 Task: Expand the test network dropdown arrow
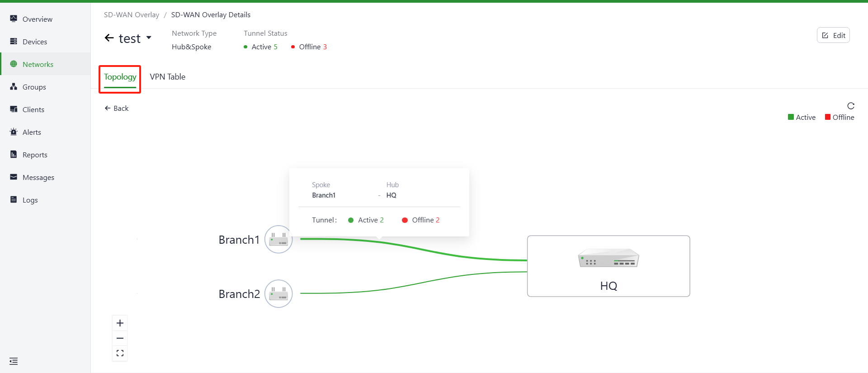point(149,38)
